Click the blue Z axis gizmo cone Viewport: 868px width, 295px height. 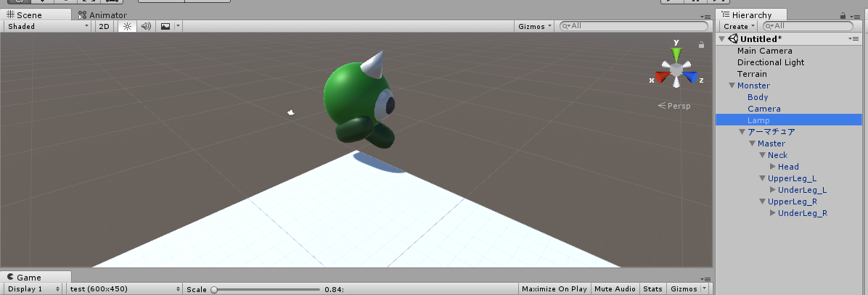689,77
